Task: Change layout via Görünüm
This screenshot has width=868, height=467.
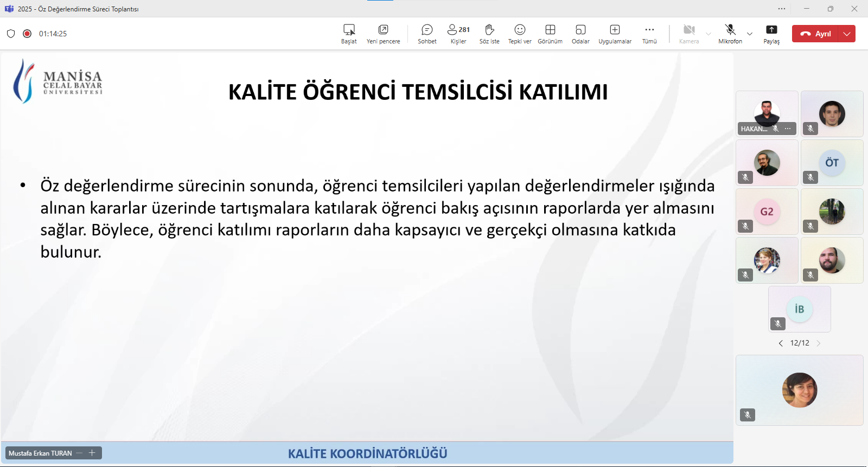Action: tap(550, 34)
